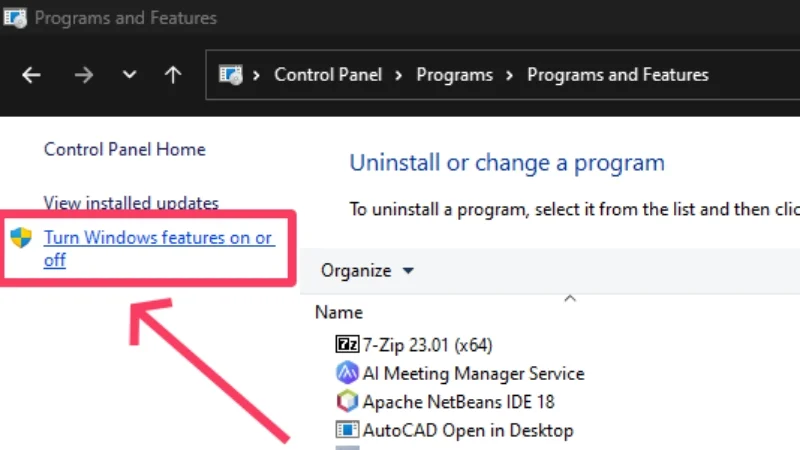Click the 7-Zip 23.01 program icon
The width and height of the screenshot is (800, 450).
pos(346,345)
